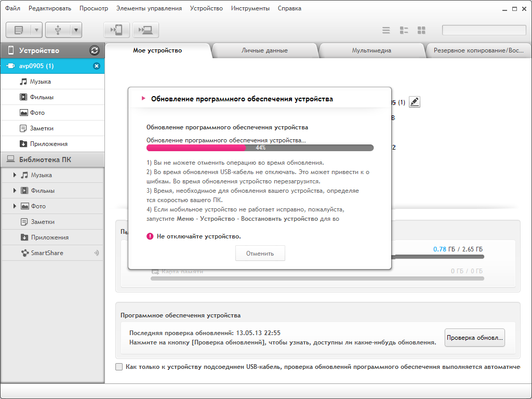Switch to detailed list view icon
Screen dimensions: 532x399
[404, 30]
